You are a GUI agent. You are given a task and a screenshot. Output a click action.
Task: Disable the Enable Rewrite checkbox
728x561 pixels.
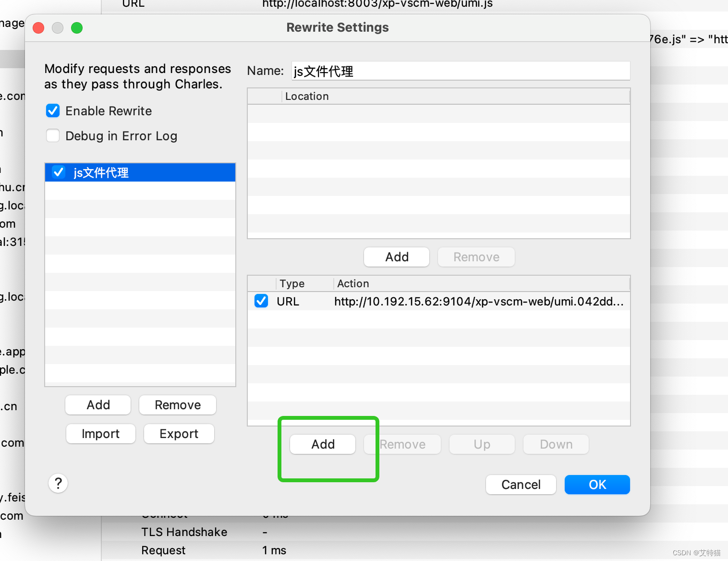coord(53,110)
